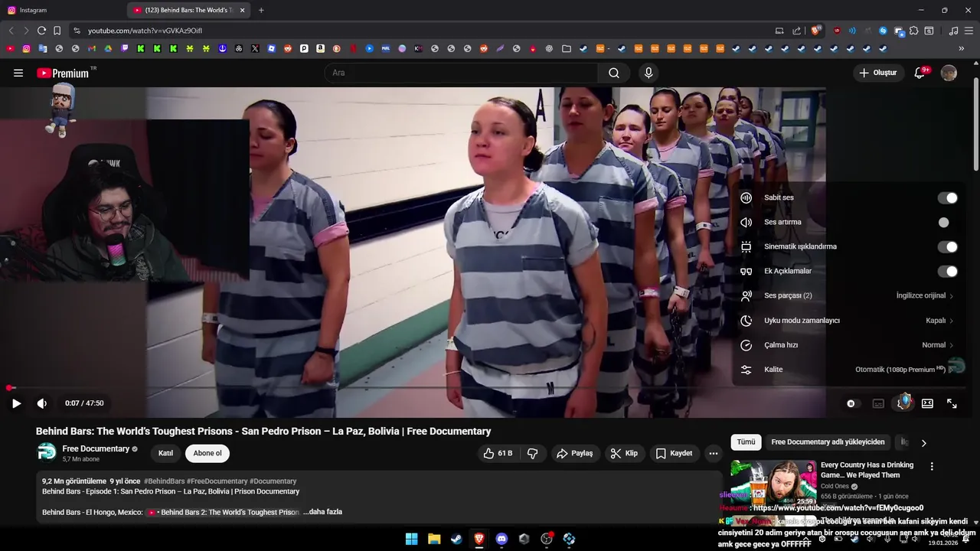Open a new browser tab with plus
The image size is (980, 551).
261,10
